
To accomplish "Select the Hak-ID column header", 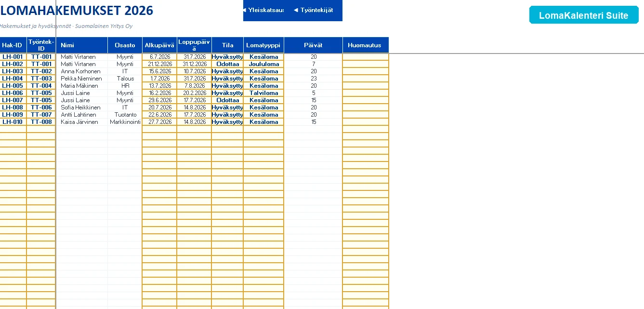I will [x=13, y=45].
